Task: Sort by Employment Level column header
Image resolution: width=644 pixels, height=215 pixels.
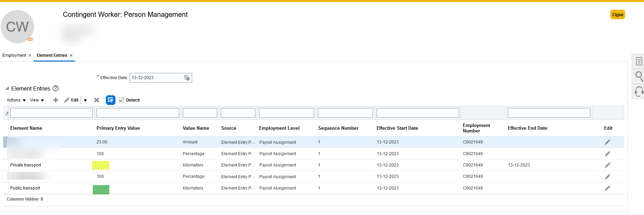Action: 279,128
